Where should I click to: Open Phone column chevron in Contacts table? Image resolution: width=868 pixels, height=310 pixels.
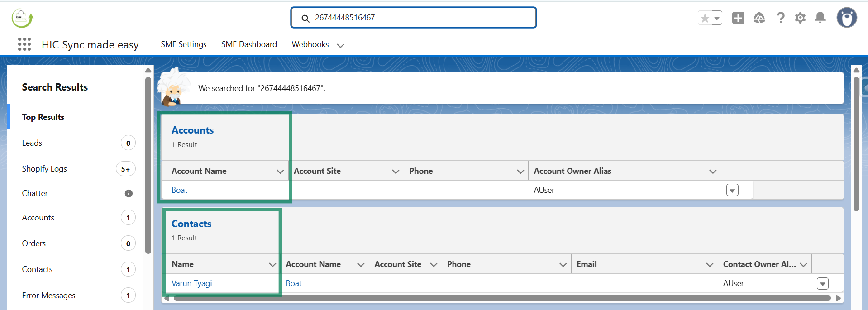click(x=563, y=265)
